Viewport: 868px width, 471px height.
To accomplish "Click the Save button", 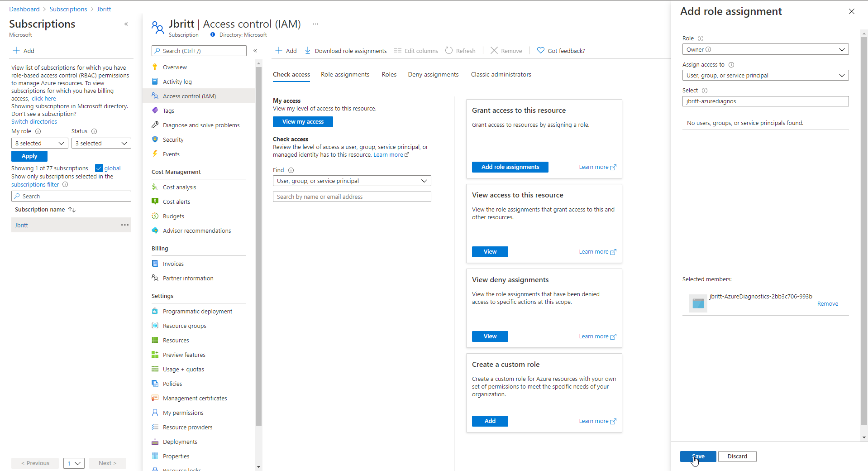I will click(698, 457).
